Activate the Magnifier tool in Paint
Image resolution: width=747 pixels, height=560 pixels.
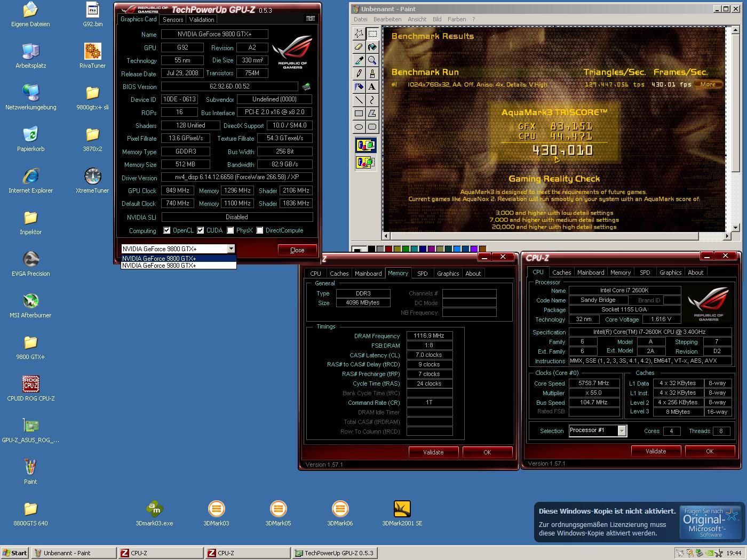(x=372, y=60)
